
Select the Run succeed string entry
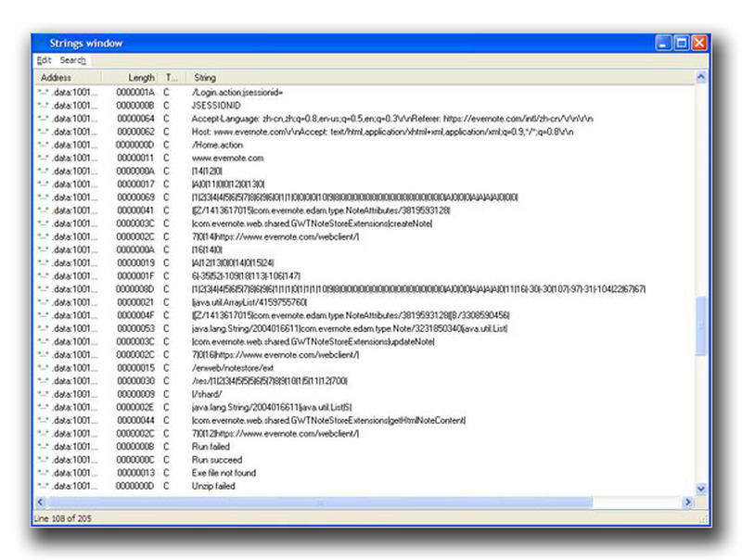(217, 460)
